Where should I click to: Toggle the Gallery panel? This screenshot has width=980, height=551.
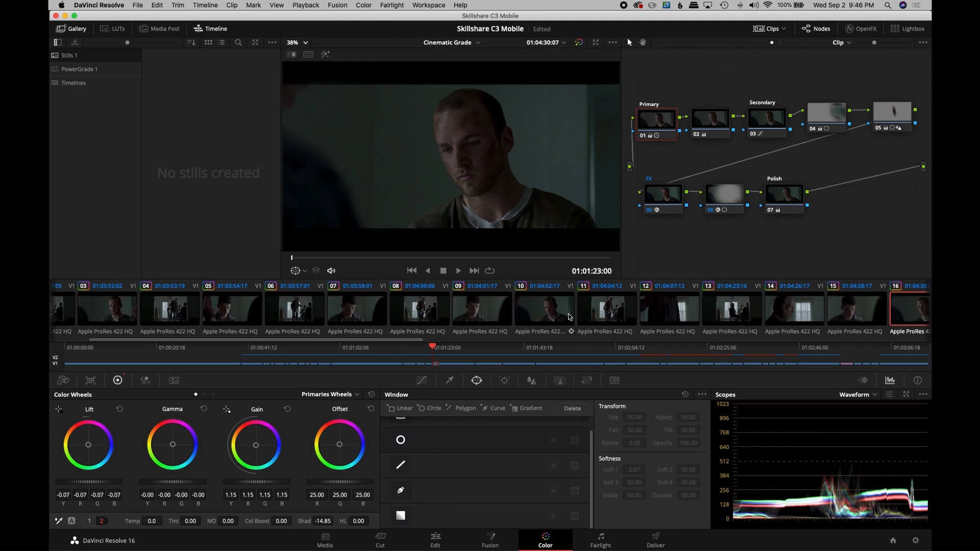pyautogui.click(x=71, y=29)
